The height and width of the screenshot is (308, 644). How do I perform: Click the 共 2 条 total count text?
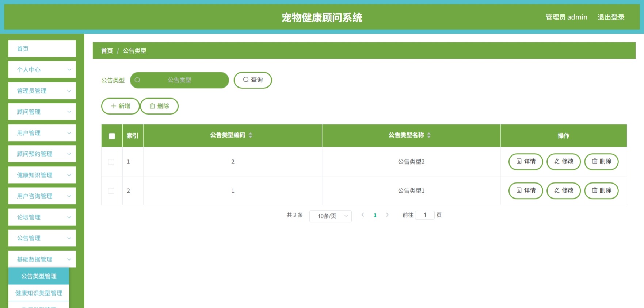(x=295, y=215)
